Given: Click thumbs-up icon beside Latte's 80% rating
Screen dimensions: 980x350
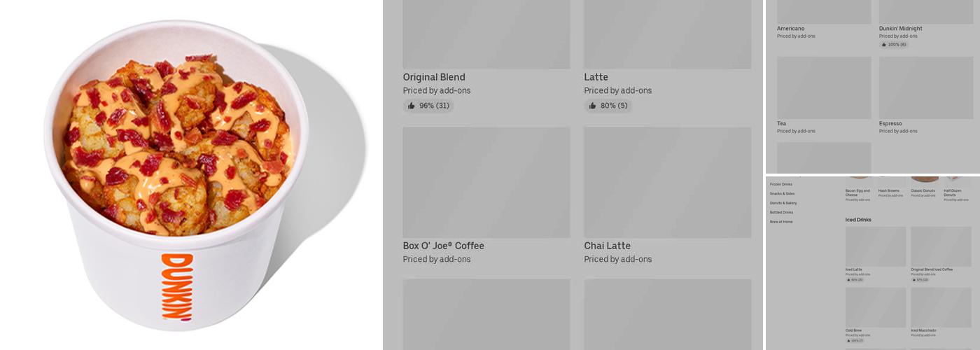Looking at the screenshot, I should point(593,106).
